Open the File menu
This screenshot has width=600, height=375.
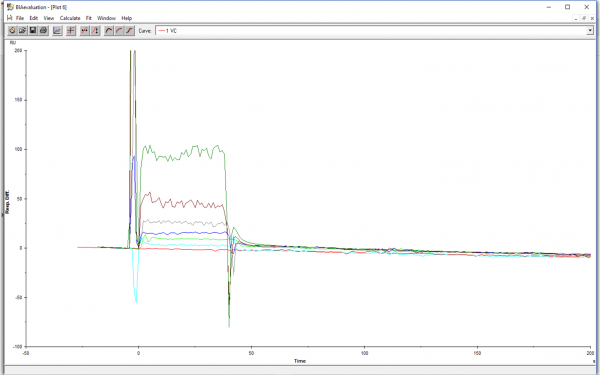point(20,18)
